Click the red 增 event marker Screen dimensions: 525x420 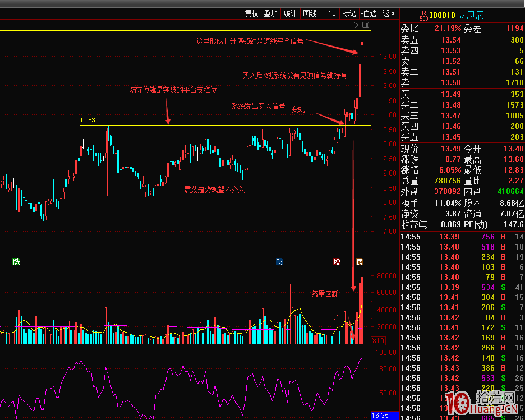(337, 261)
